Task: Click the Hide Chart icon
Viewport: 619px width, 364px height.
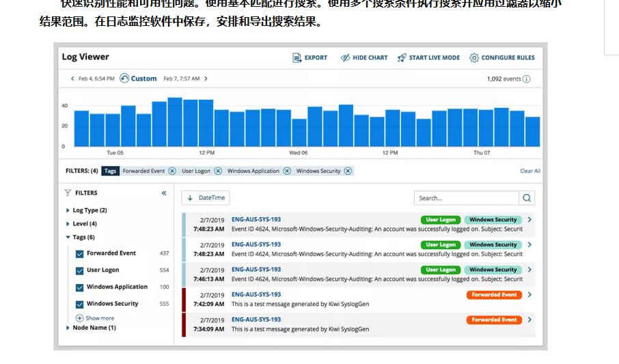Action: click(346, 58)
